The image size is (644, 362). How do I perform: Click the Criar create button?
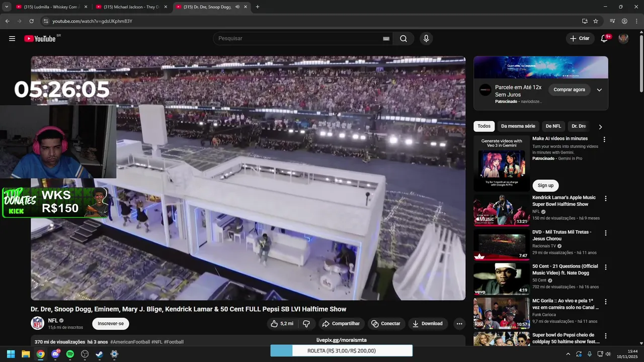pos(579,39)
